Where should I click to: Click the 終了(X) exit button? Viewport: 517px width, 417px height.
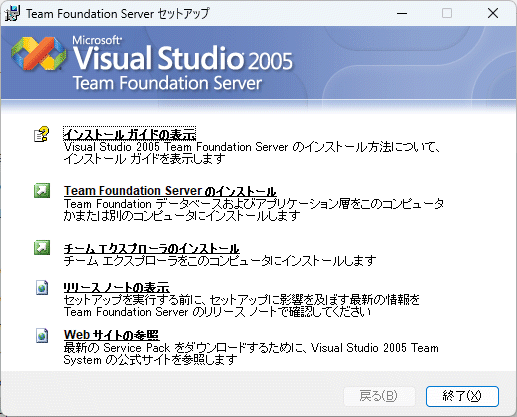[x=462, y=396]
